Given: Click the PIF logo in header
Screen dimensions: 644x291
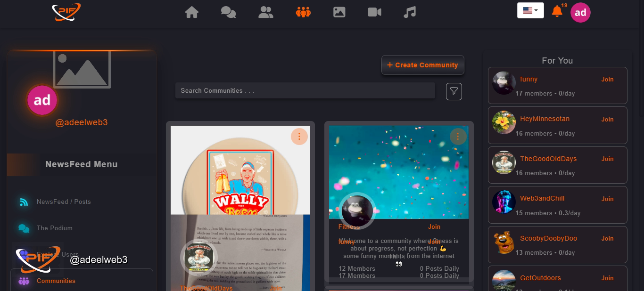Looking at the screenshot, I should tap(66, 12).
